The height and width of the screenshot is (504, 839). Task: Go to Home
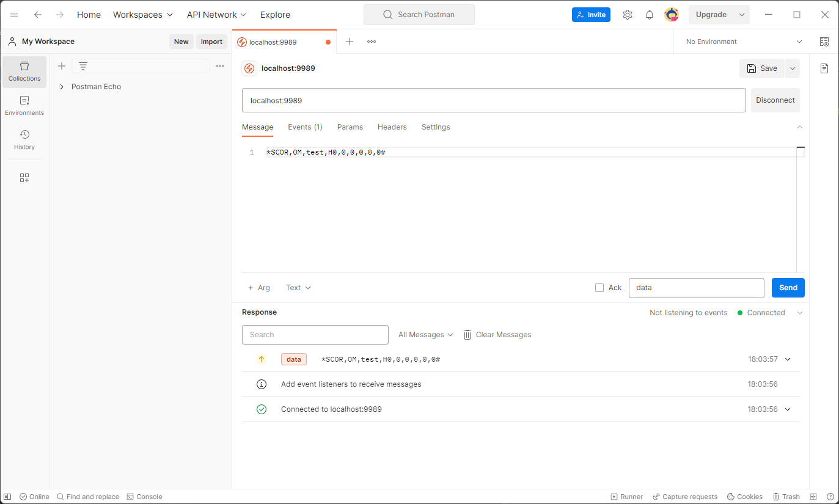[89, 15]
